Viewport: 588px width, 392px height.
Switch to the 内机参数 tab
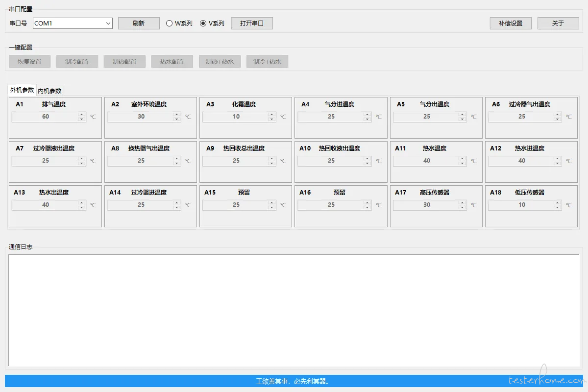[50, 91]
